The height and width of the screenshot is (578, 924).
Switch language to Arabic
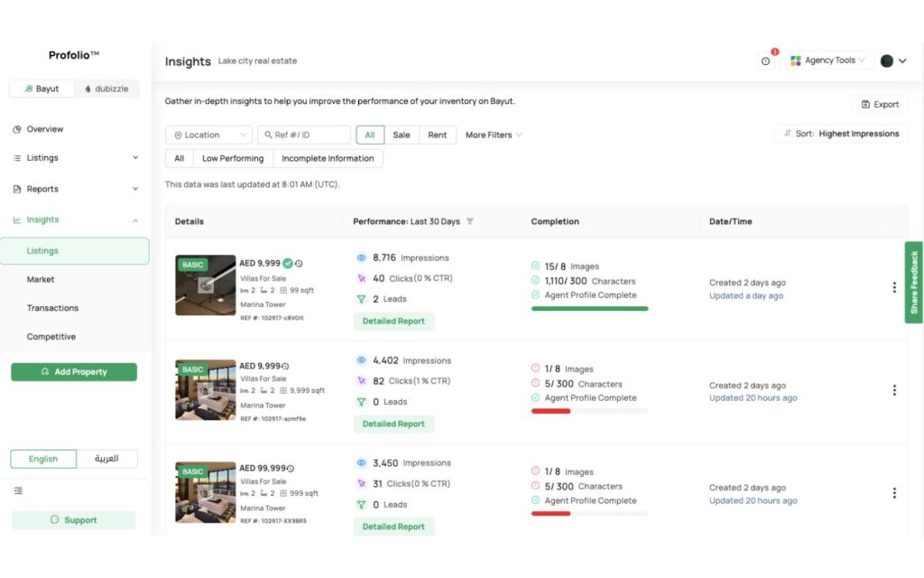pyautogui.click(x=106, y=459)
